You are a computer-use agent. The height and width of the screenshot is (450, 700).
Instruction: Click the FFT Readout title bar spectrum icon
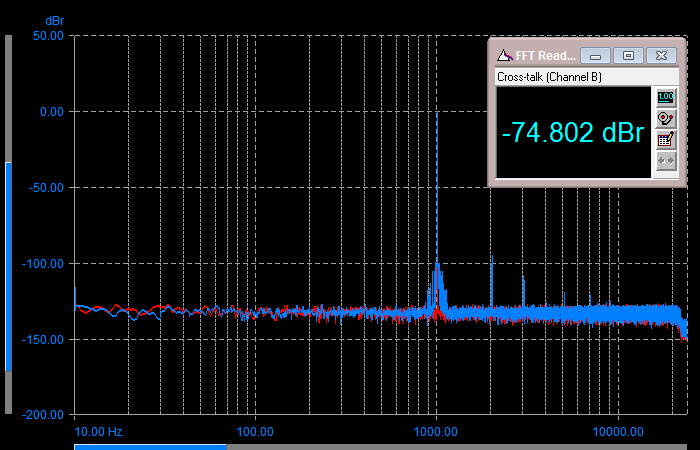click(x=505, y=55)
